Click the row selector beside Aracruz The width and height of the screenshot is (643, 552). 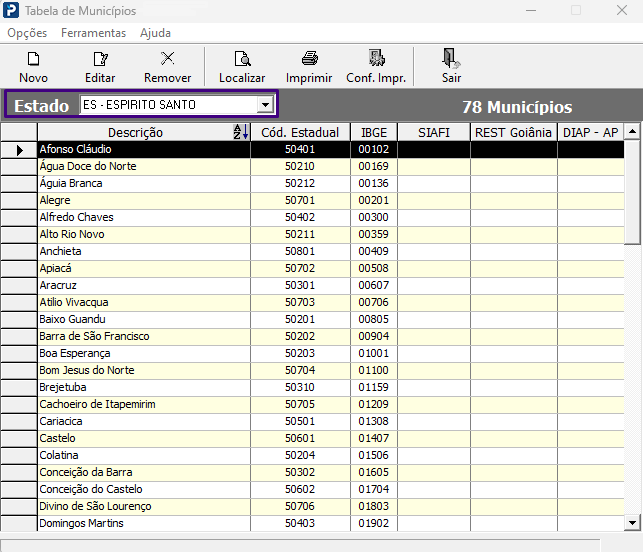tap(19, 285)
